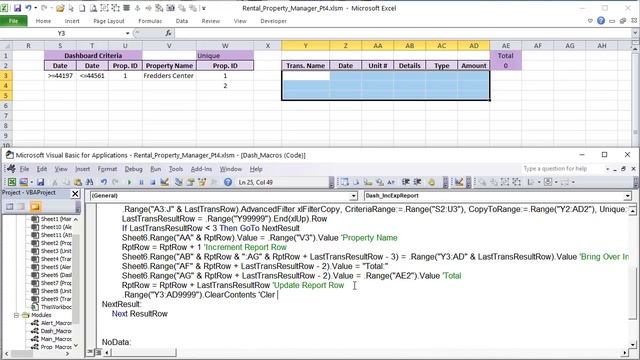Click Reset stop icon in VBA toolbar

[153, 182]
